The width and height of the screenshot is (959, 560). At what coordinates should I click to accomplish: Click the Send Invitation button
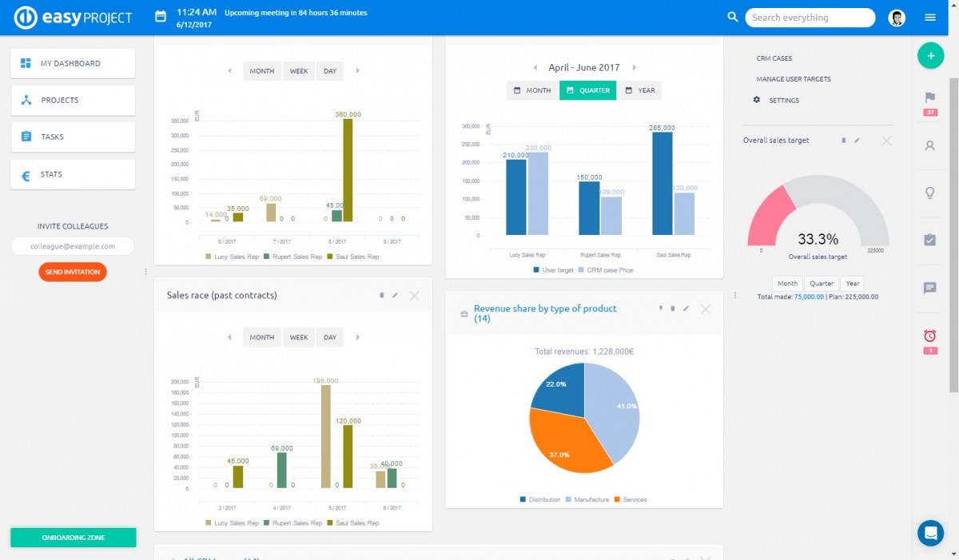pyautogui.click(x=73, y=272)
